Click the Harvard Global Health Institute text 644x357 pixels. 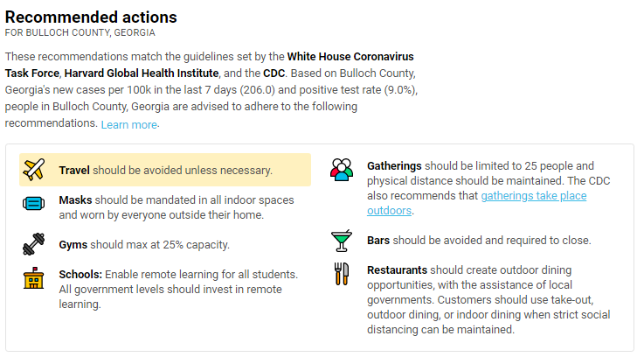tap(142, 73)
